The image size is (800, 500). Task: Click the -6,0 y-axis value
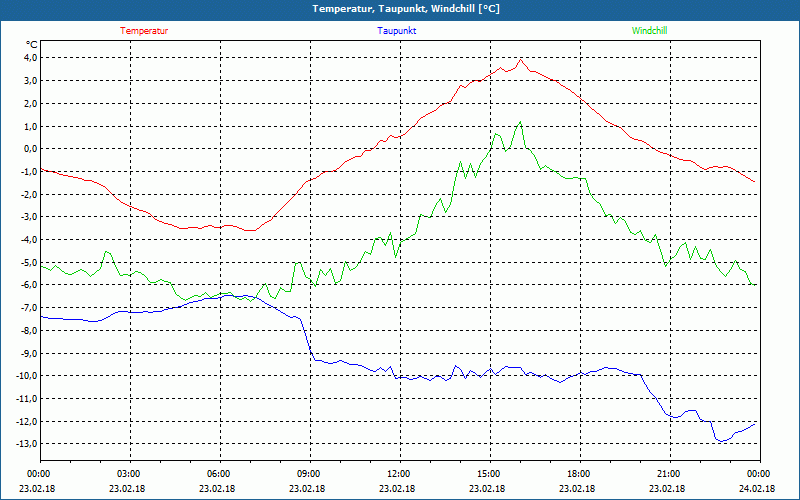30,285
